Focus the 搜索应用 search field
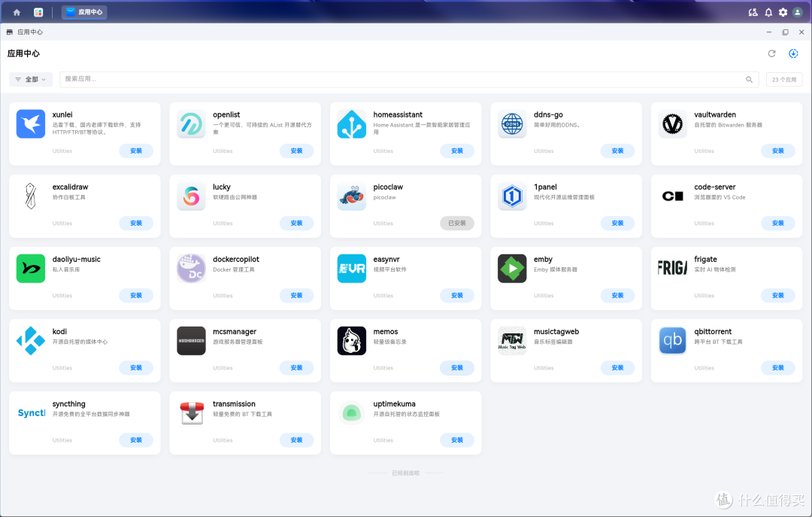Image resolution: width=812 pixels, height=517 pixels. pyautogui.click(x=409, y=79)
